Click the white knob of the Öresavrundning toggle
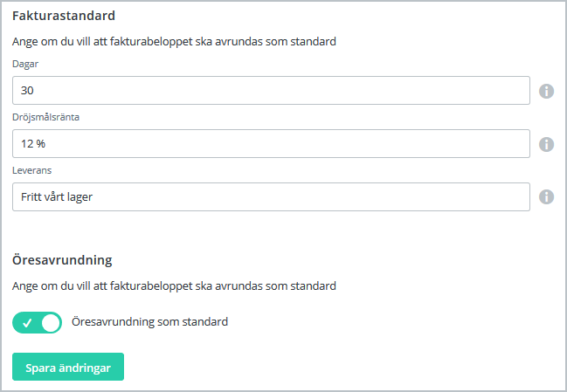Screen dimensions: 567x392 coord(51,322)
